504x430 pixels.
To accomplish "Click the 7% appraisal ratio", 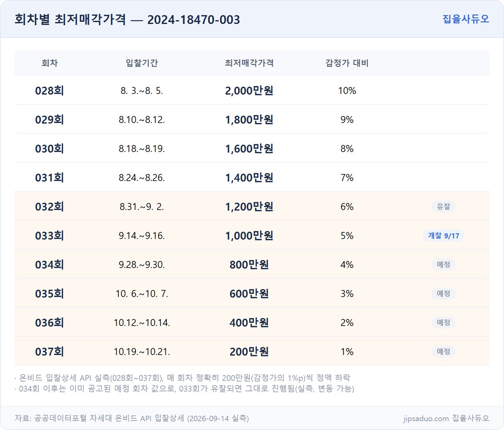I will 347,177.
